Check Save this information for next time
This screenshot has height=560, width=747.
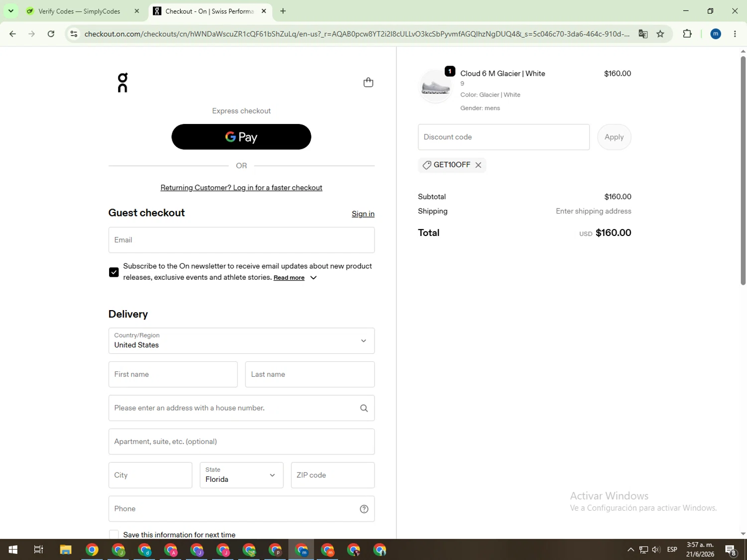(x=114, y=535)
